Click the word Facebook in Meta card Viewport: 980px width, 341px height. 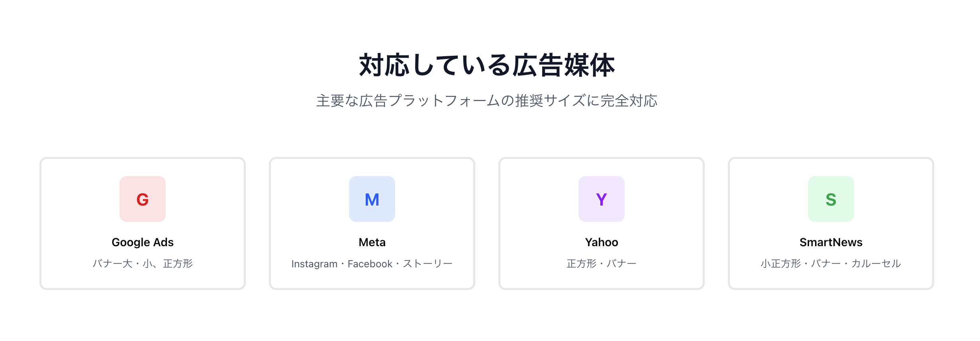(370, 264)
